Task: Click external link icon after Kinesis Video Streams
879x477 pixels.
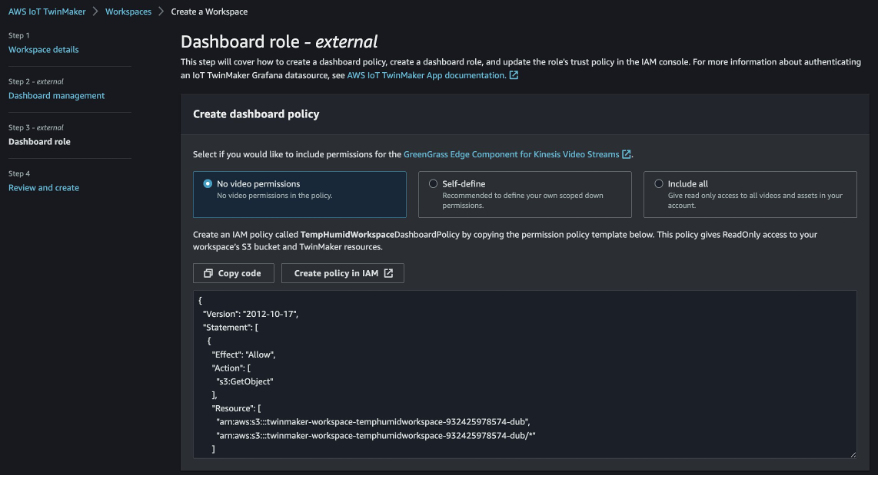Action: 626,154
